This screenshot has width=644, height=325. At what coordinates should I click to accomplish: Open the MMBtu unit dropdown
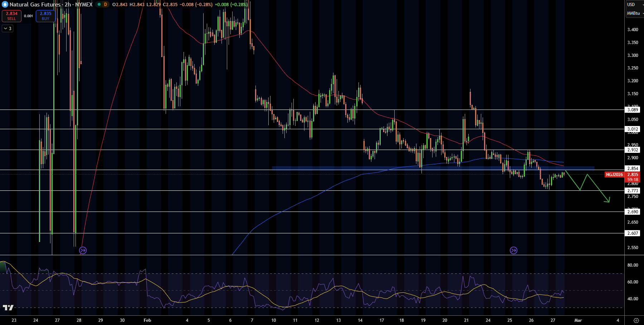click(634, 13)
